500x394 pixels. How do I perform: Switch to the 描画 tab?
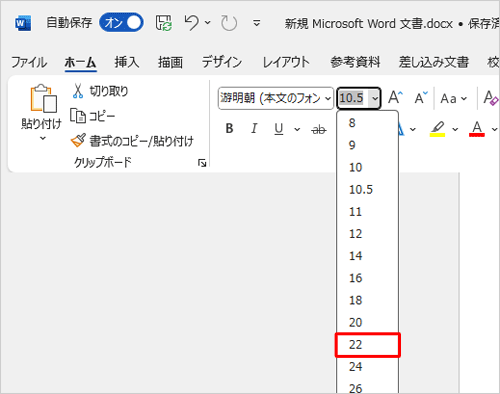pos(170,62)
